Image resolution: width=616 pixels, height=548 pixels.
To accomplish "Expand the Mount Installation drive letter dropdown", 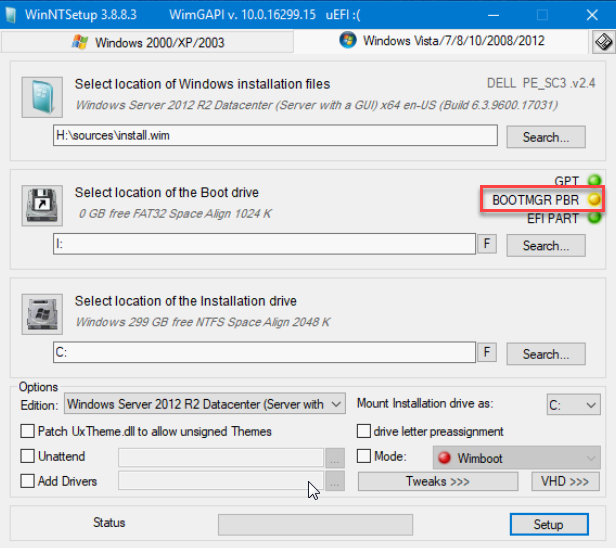I will coord(573,405).
